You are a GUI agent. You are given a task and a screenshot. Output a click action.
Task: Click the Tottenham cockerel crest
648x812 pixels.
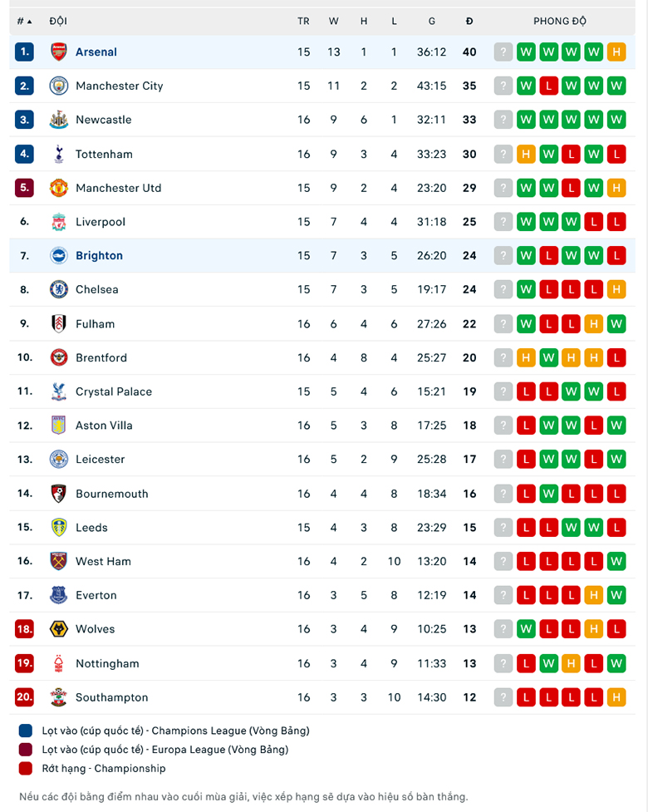click(58, 154)
